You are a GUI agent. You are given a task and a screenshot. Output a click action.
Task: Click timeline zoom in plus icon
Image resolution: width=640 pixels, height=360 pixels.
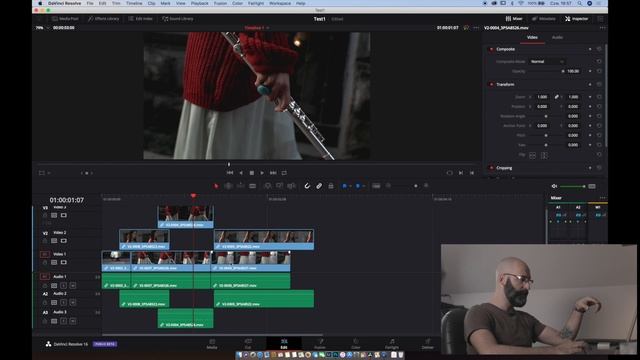(x=426, y=186)
